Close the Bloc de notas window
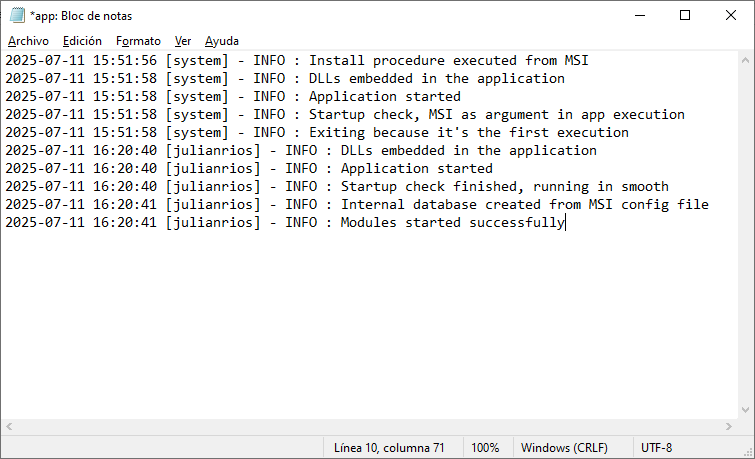This screenshot has width=755, height=459. pos(730,15)
